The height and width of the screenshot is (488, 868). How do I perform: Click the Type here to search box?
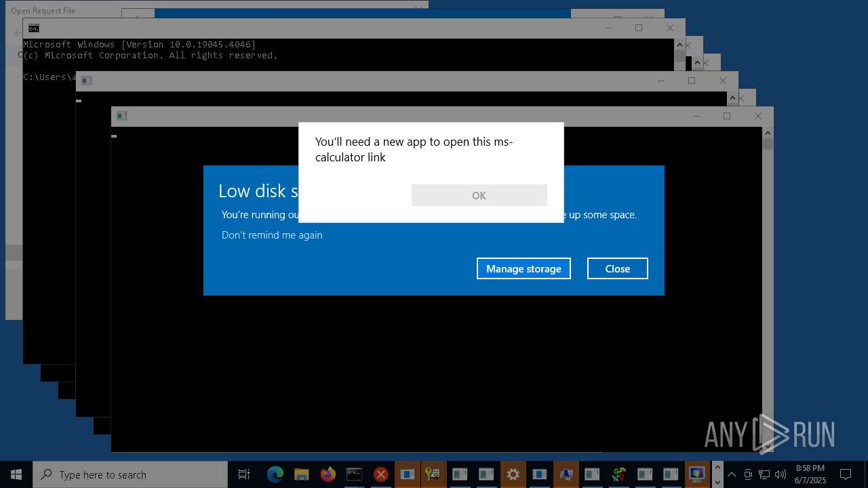tap(130, 474)
